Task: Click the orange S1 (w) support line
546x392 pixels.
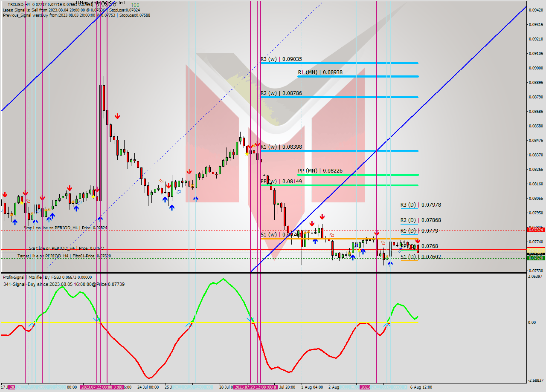Action: (x=339, y=239)
